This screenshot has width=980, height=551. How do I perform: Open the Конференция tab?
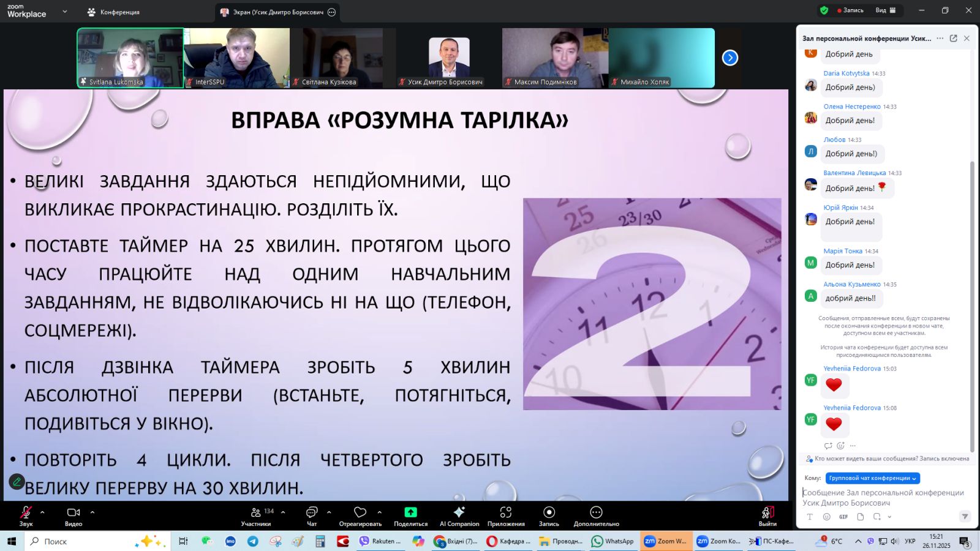tap(114, 12)
